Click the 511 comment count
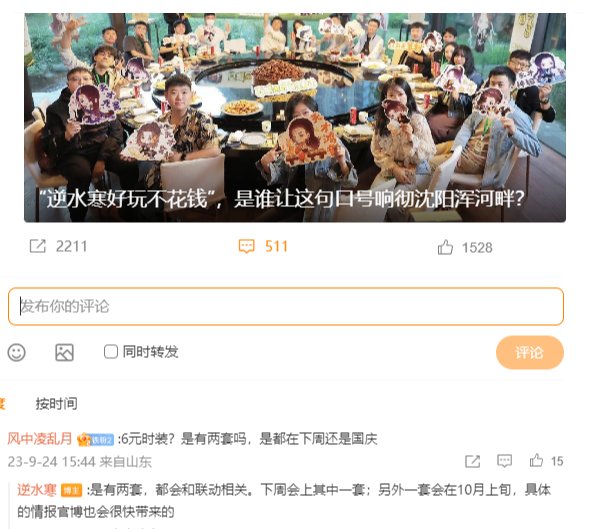The image size is (590, 529). point(277,246)
